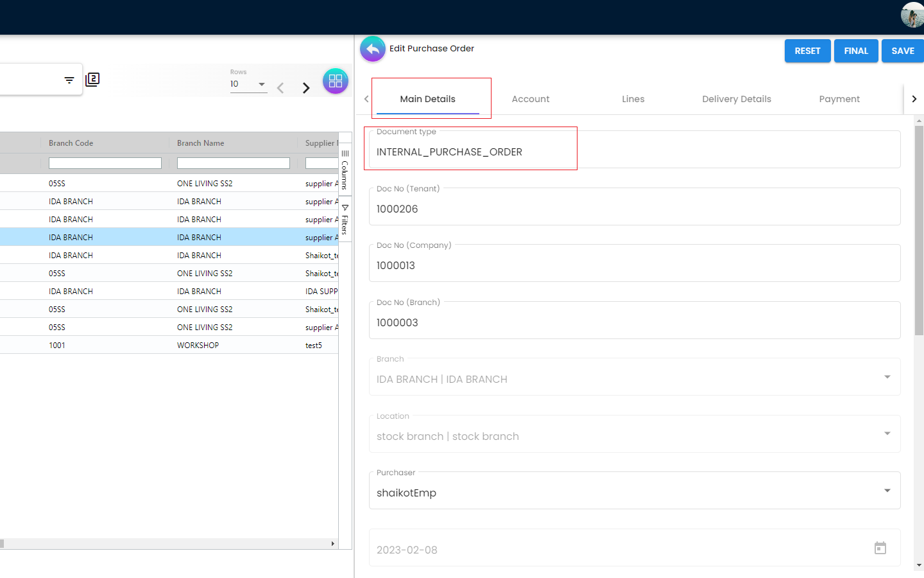The width and height of the screenshot is (924, 578).
Task: Switch to the Delivery Details tab
Action: tap(736, 99)
